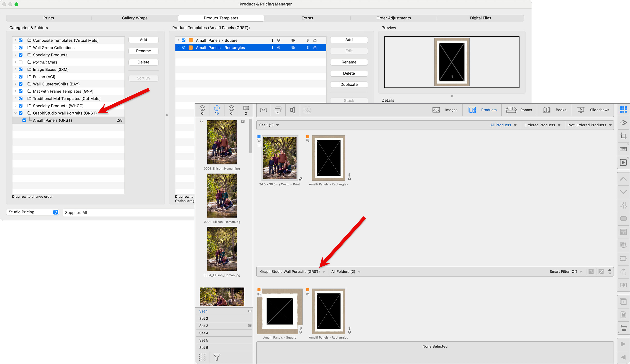Click the shopping cart icon in sidebar

point(623,328)
